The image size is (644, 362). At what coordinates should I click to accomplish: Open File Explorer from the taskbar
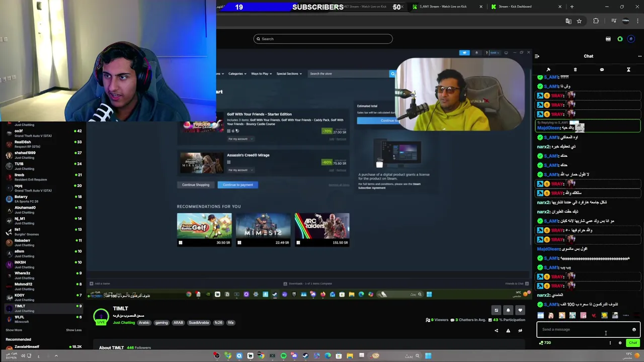click(350, 356)
